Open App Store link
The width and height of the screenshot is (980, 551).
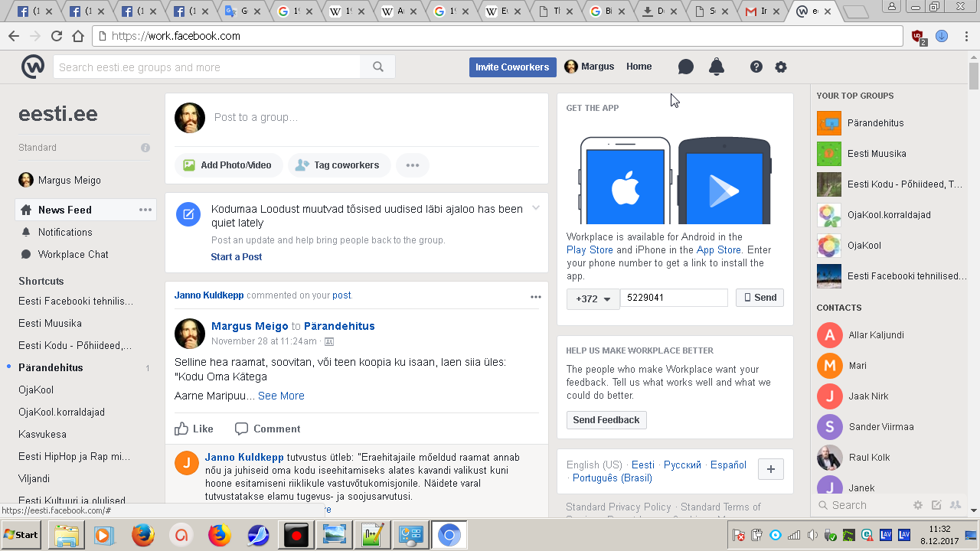point(718,249)
